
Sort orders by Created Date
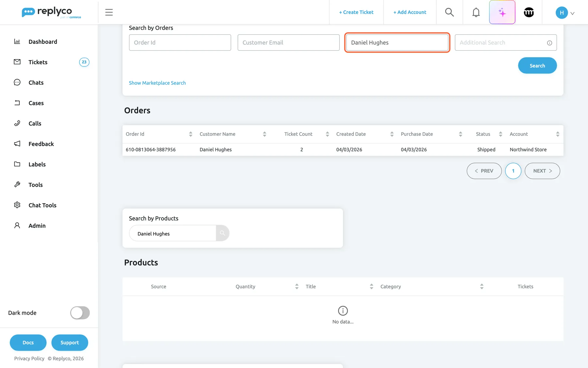click(x=392, y=134)
